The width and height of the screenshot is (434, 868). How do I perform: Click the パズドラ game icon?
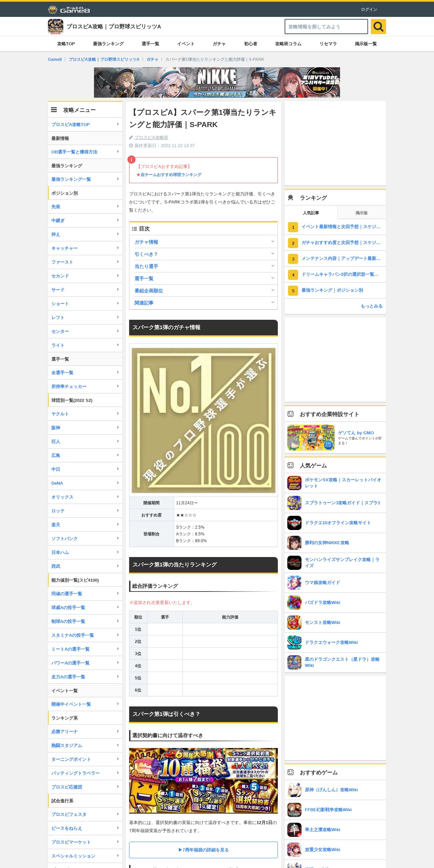pyautogui.click(x=294, y=603)
